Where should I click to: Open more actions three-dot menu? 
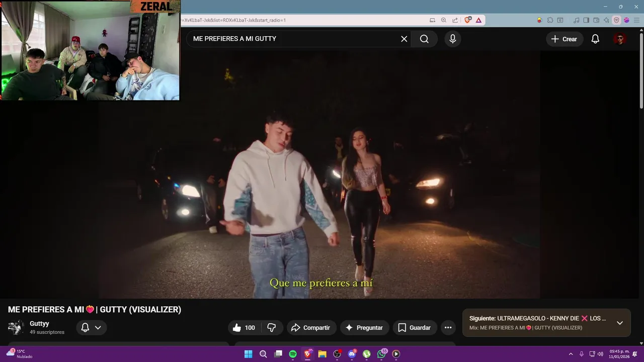[448, 328]
